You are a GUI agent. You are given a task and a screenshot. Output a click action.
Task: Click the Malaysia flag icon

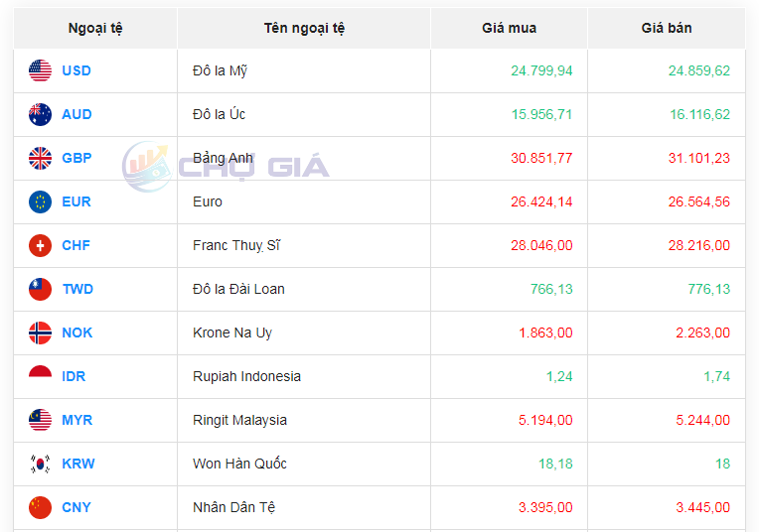(40, 420)
